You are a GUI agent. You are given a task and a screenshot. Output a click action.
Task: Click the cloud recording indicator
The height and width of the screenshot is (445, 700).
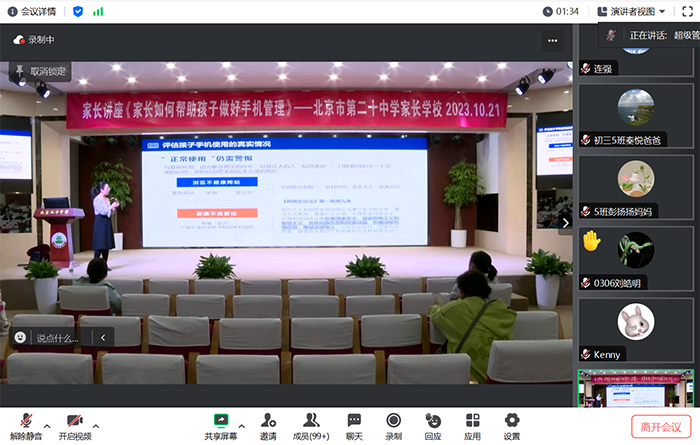click(34, 40)
